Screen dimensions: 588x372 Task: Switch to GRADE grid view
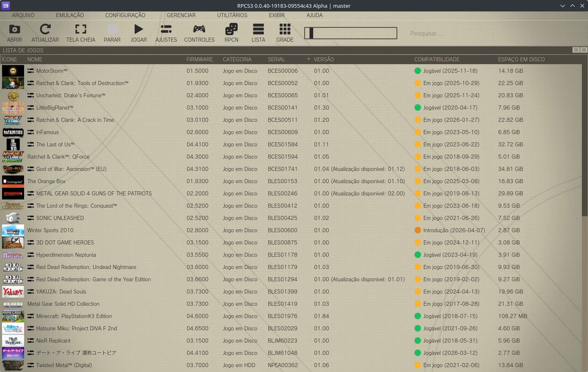[x=284, y=33]
